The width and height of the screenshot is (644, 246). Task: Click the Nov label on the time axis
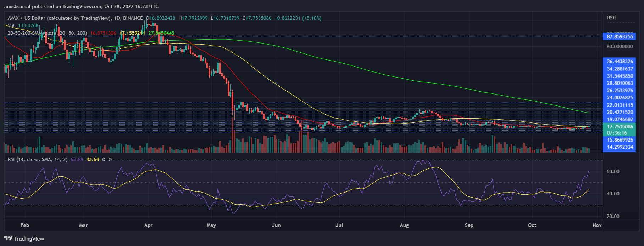click(x=597, y=225)
